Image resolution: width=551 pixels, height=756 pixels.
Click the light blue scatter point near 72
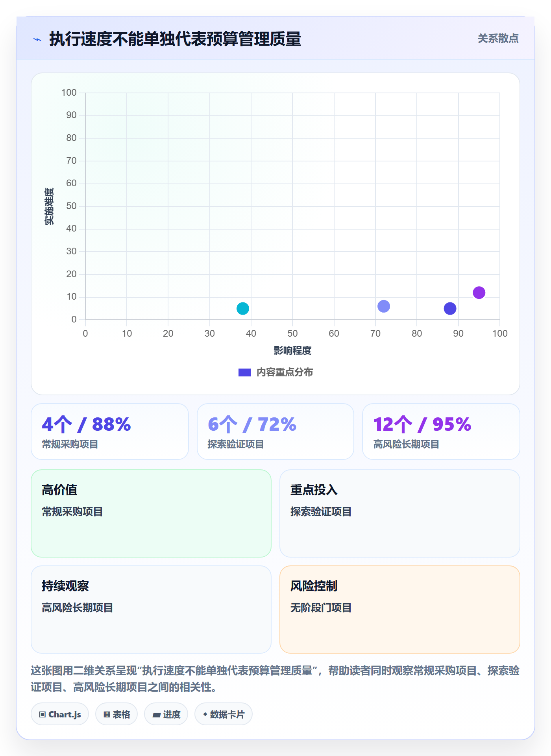384,306
